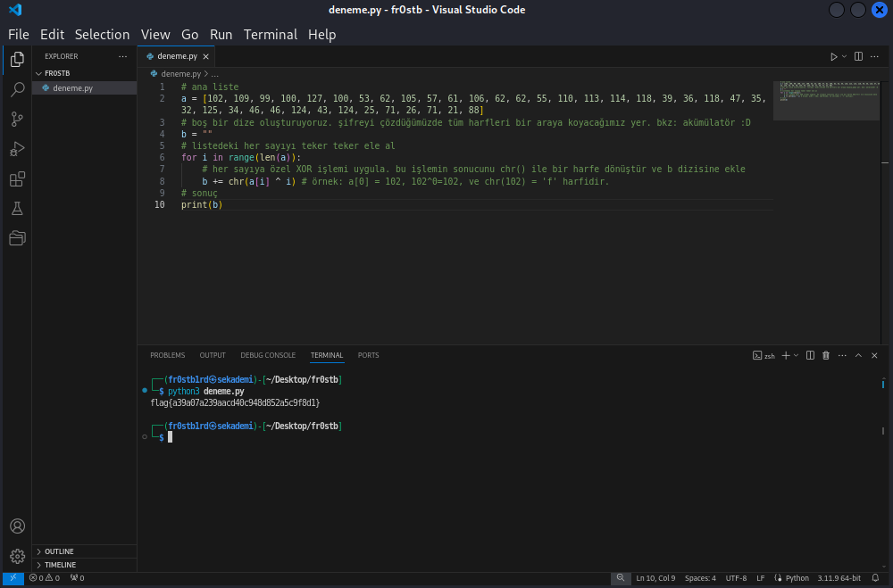893x588 pixels.
Task: Change file encoding UTF-8
Action: [736, 578]
